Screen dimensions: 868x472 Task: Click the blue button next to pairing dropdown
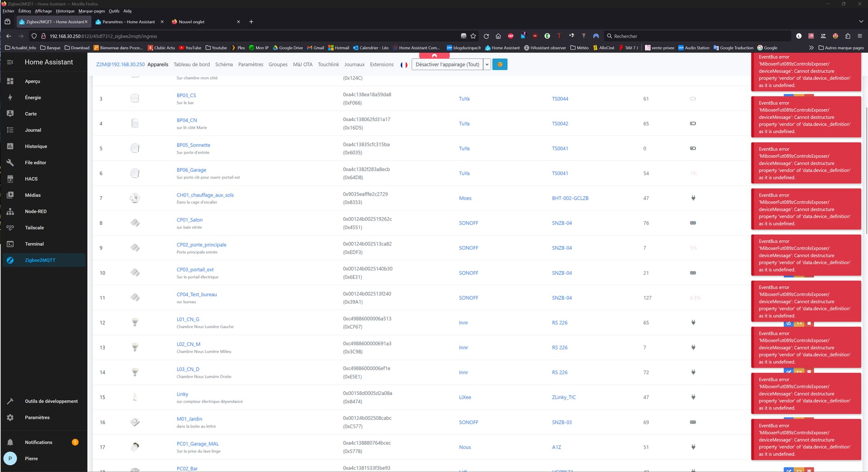500,65
